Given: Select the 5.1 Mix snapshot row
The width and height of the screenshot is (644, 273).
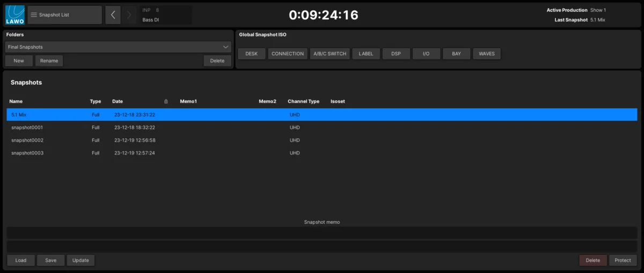Looking at the screenshot, I should pyautogui.click(x=322, y=115).
